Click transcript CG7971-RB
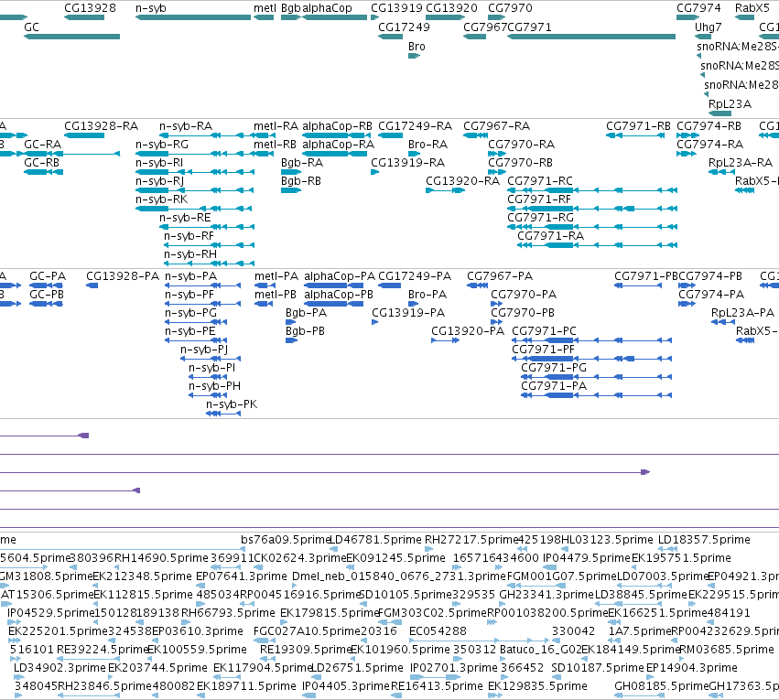The image size is (779, 700). point(638,126)
